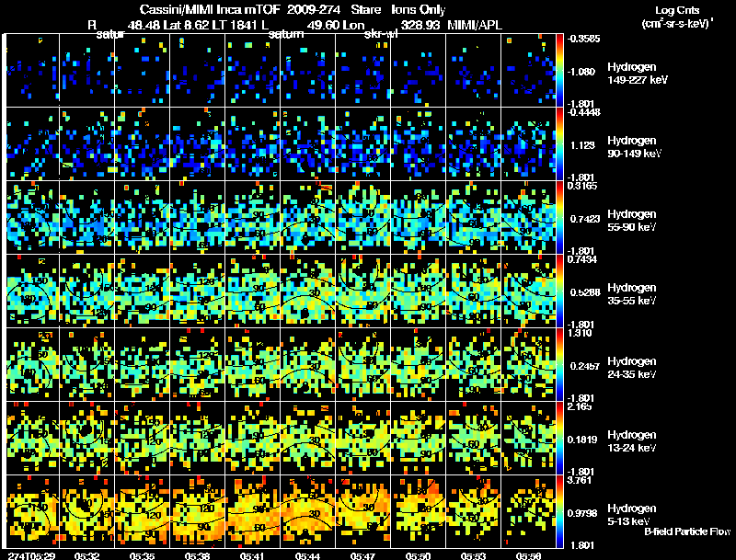The width and height of the screenshot is (736, 560).
Task: Click the Cassini/MIMI Inca mTOF title text
Action: click(x=210, y=9)
